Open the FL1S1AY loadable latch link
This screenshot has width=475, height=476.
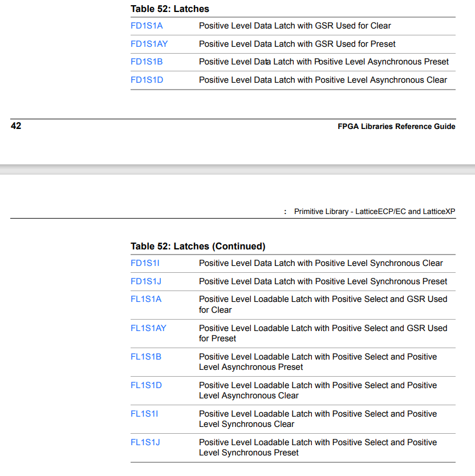click(x=148, y=328)
